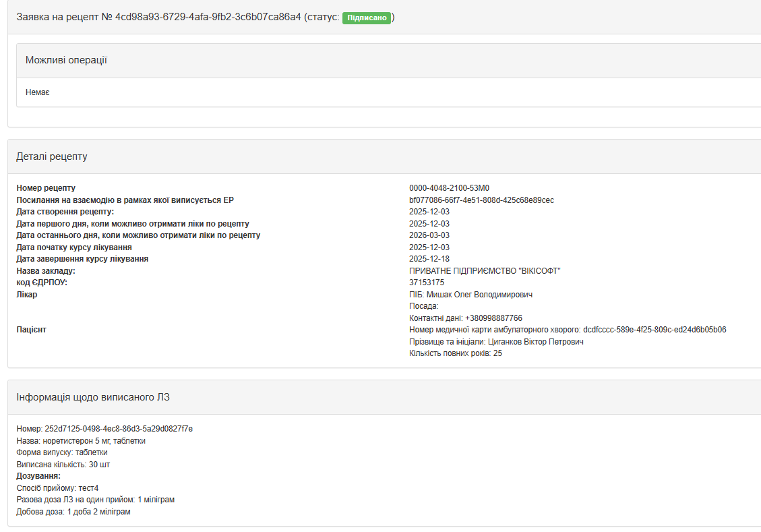Click the patient's outpatient medical card number
The height and width of the screenshot is (532, 761).
654,330
